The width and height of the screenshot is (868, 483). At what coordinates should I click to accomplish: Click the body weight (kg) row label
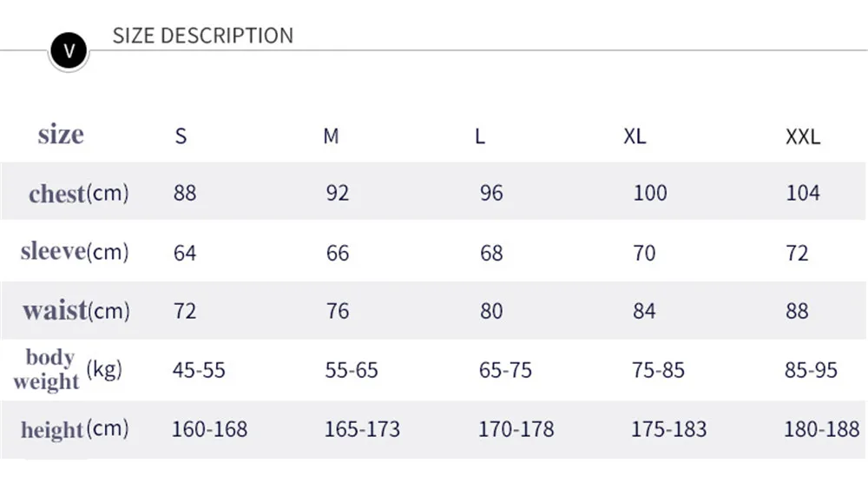click(x=68, y=369)
